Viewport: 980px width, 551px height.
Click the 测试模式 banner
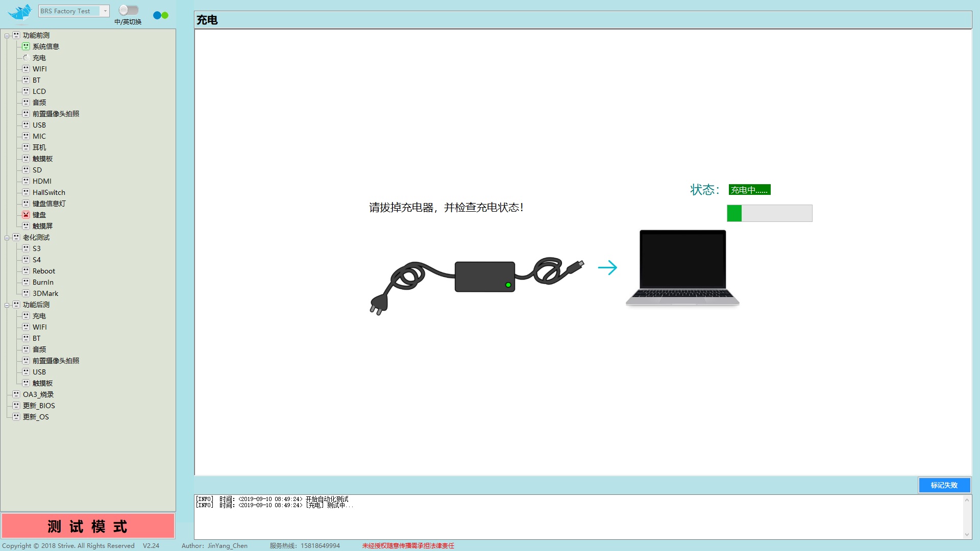(87, 525)
